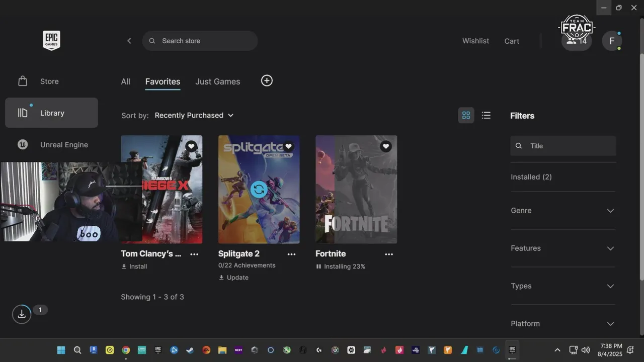Open the Tom Clancy's Siege X cover

tap(162, 190)
